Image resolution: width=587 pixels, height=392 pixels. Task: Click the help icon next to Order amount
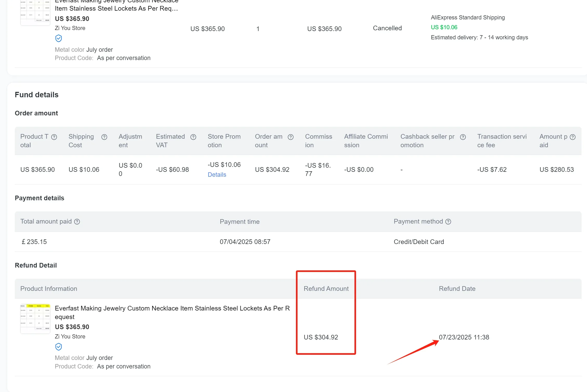(x=291, y=137)
